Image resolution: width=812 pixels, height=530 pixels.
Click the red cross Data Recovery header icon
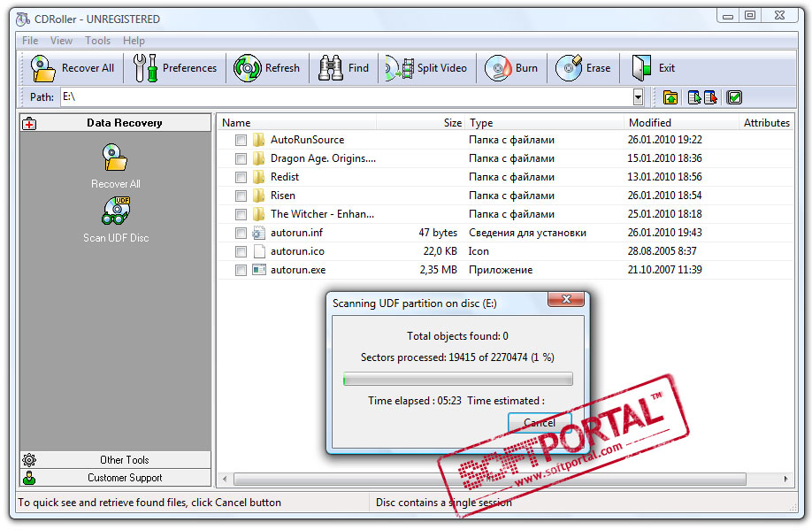[29, 123]
